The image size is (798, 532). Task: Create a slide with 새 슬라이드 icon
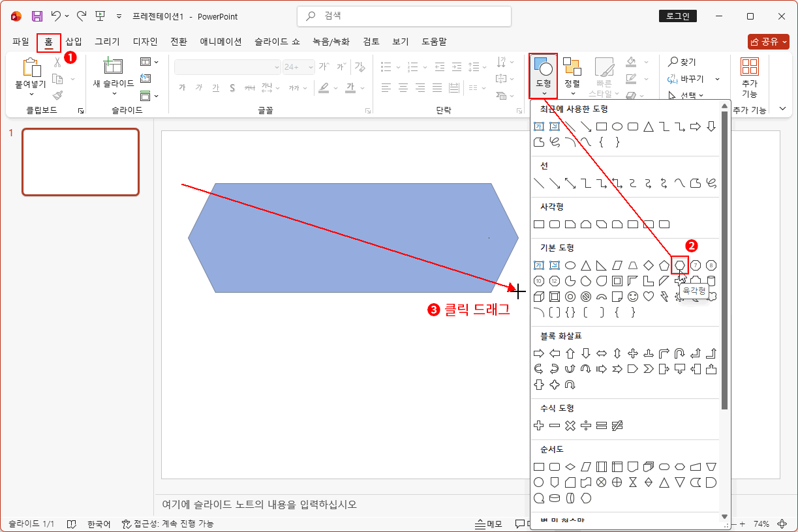(x=112, y=65)
